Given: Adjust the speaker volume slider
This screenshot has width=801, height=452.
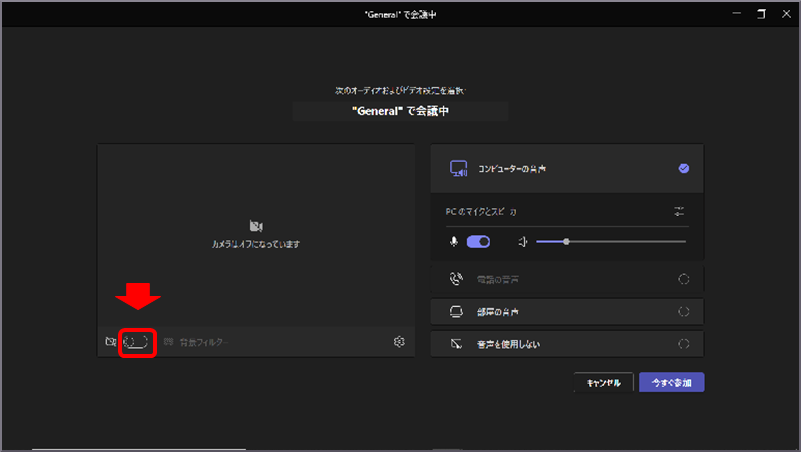Looking at the screenshot, I should pos(611,242).
